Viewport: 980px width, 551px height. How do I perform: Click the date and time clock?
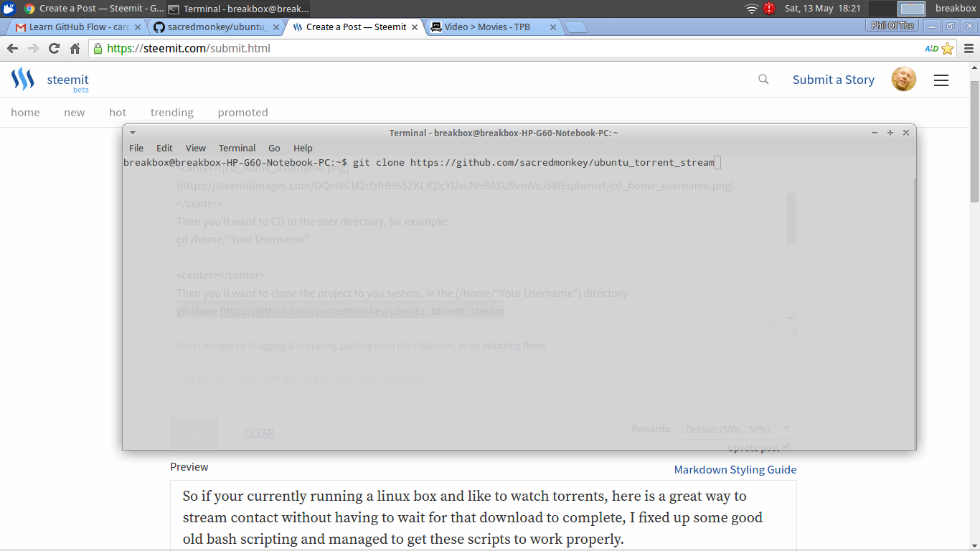(x=822, y=9)
